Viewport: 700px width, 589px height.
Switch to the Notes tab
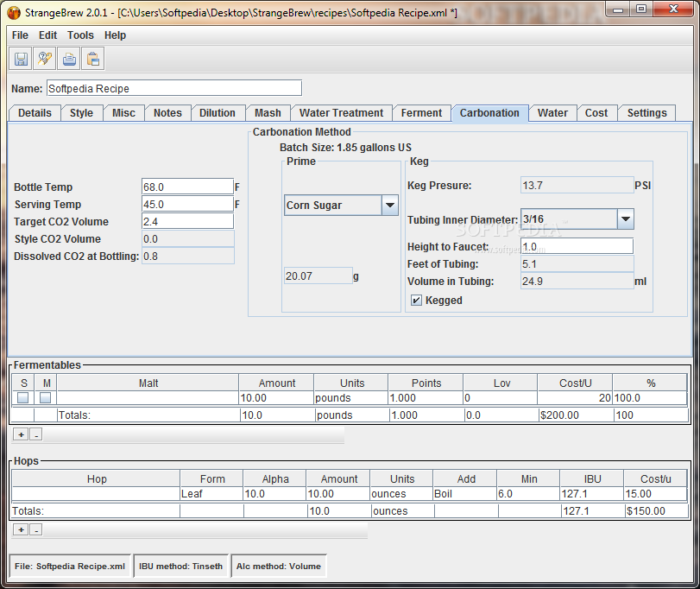click(167, 113)
